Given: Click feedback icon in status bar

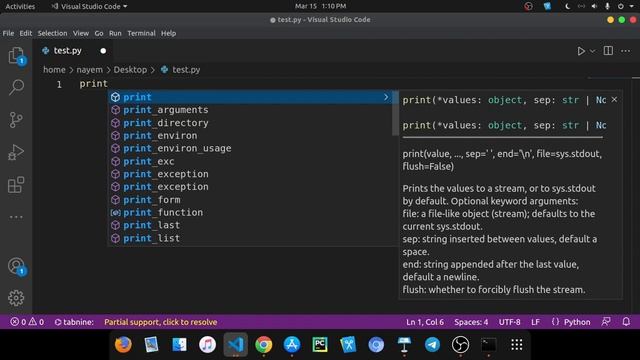Looking at the screenshot, I should pyautogui.click(x=606, y=322).
